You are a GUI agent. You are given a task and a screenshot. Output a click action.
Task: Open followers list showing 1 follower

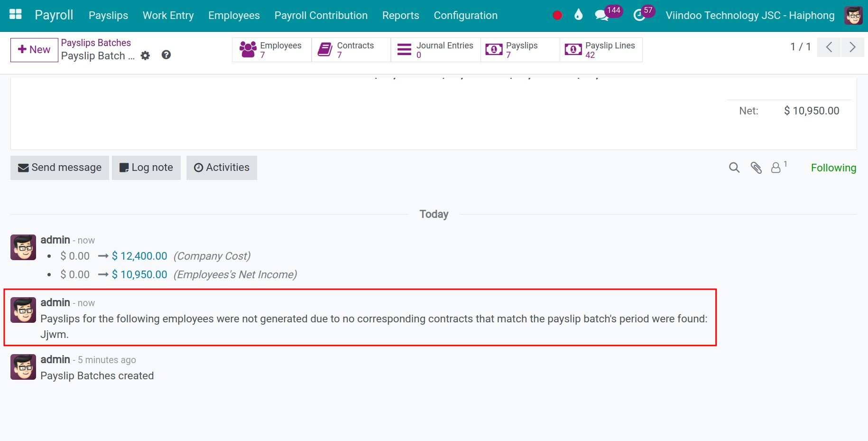(x=777, y=168)
